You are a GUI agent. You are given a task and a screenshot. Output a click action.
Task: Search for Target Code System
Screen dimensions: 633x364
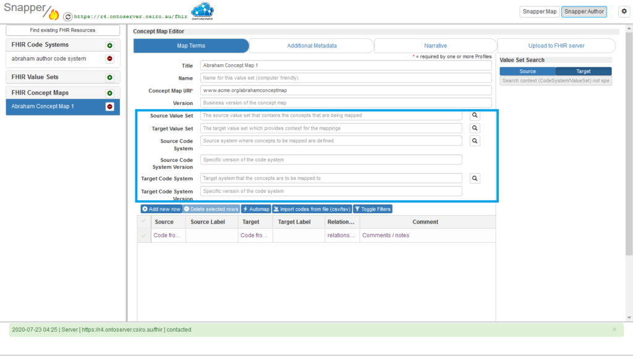pyautogui.click(x=475, y=179)
